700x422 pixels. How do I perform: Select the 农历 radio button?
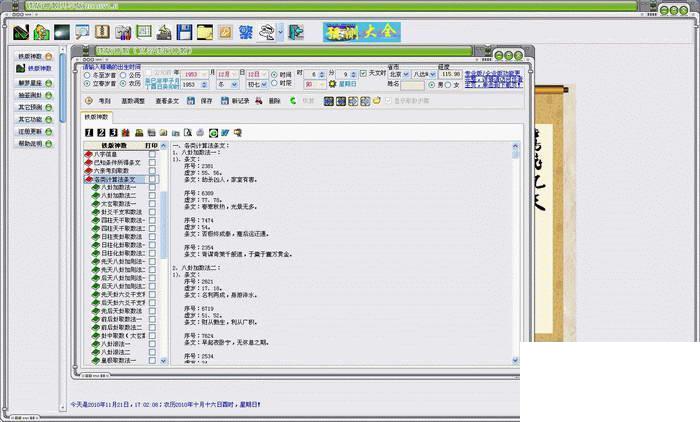point(123,84)
